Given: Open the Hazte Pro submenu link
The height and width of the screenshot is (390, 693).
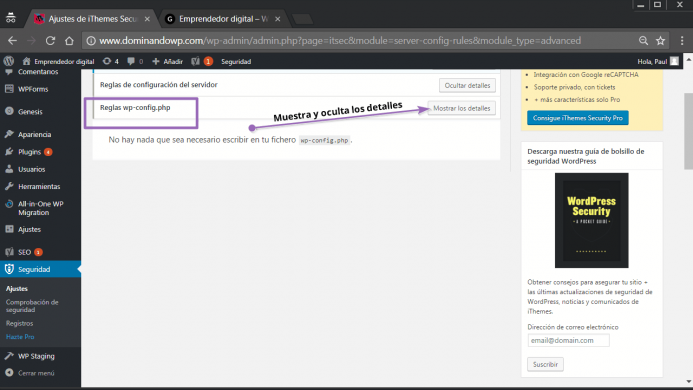Looking at the screenshot, I should coord(20,336).
